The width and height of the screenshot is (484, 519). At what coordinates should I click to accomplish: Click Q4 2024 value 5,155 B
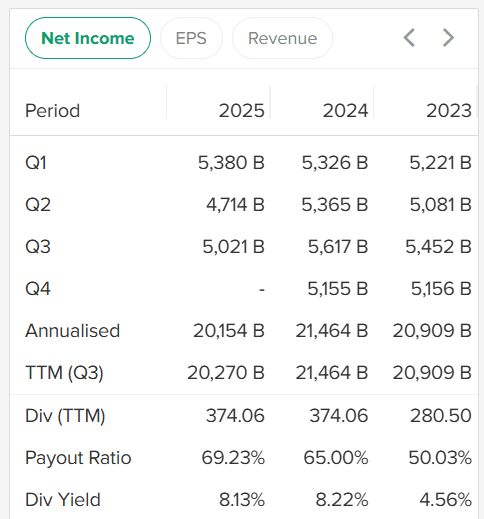pos(338,288)
